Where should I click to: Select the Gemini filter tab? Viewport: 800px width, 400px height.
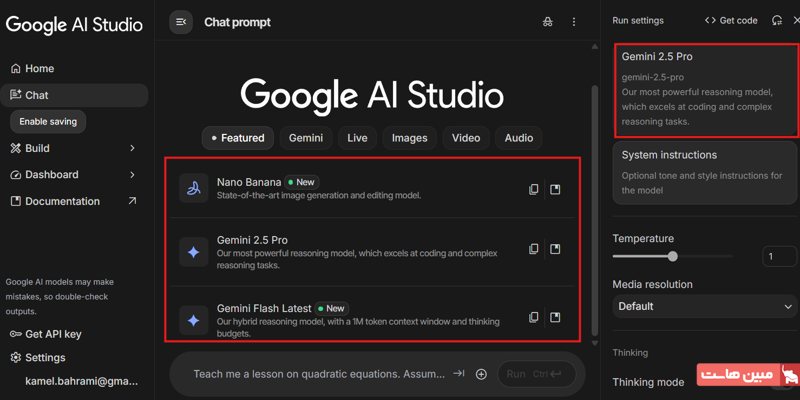[x=306, y=138]
